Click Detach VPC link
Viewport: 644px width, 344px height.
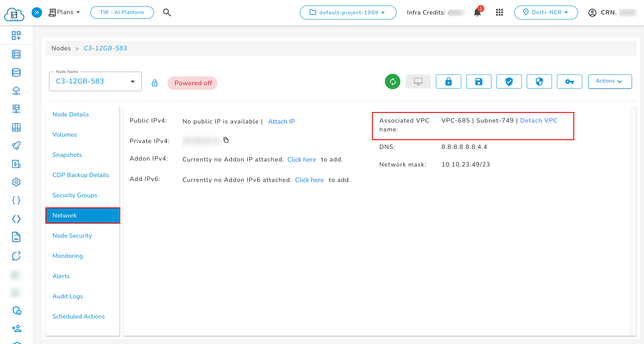point(538,121)
